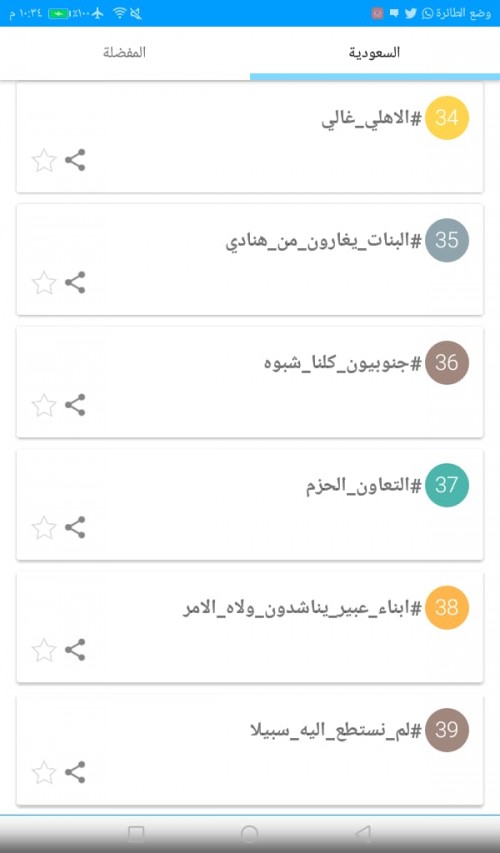500x853 pixels.
Task: Tap Android back navigation button
Action: click(363, 833)
